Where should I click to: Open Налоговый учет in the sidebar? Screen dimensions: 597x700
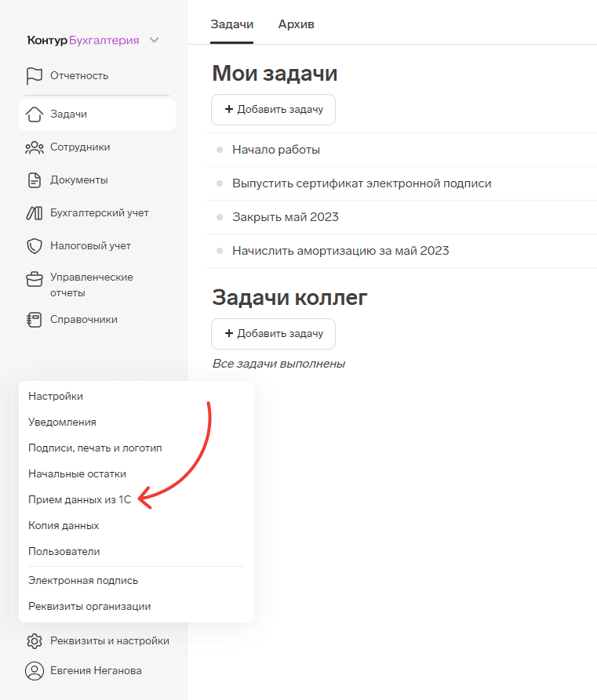tap(90, 246)
